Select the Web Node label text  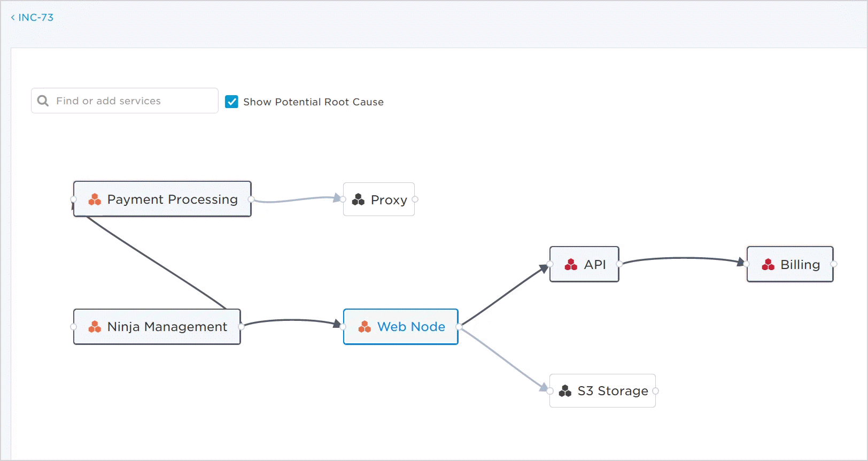coord(410,327)
